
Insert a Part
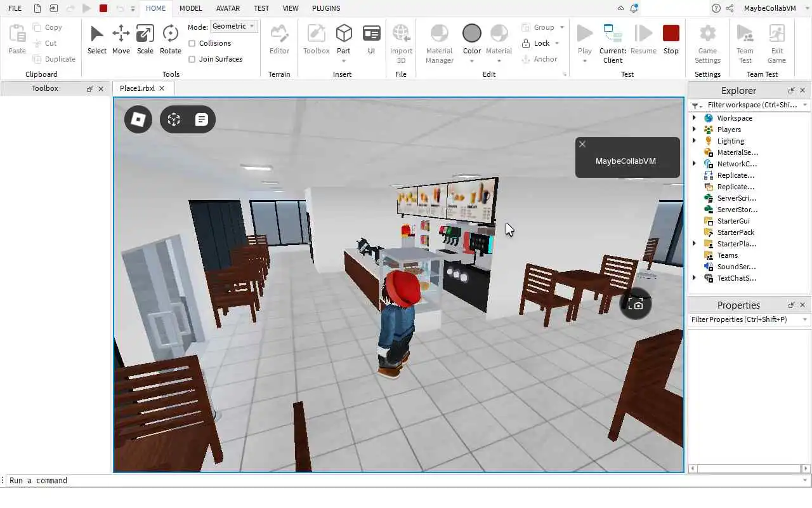(343, 43)
